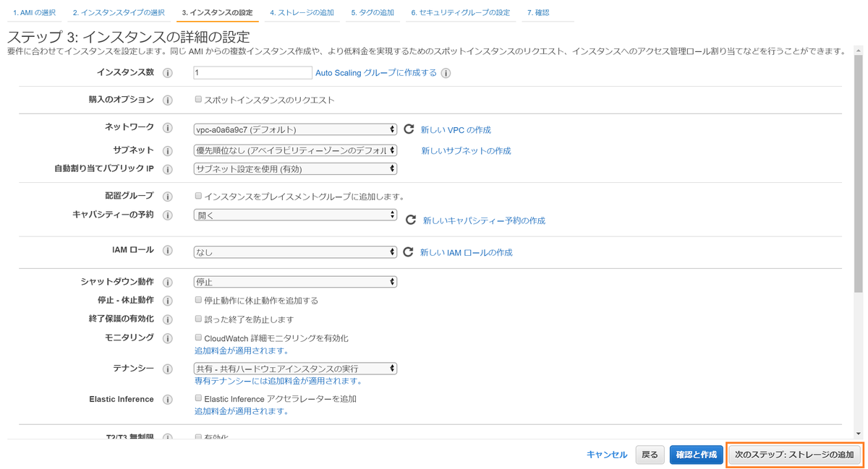Viewport: 868px width, 469px height.
Task: Open the サブネット info tooltip
Action: click(x=167, y=150)
